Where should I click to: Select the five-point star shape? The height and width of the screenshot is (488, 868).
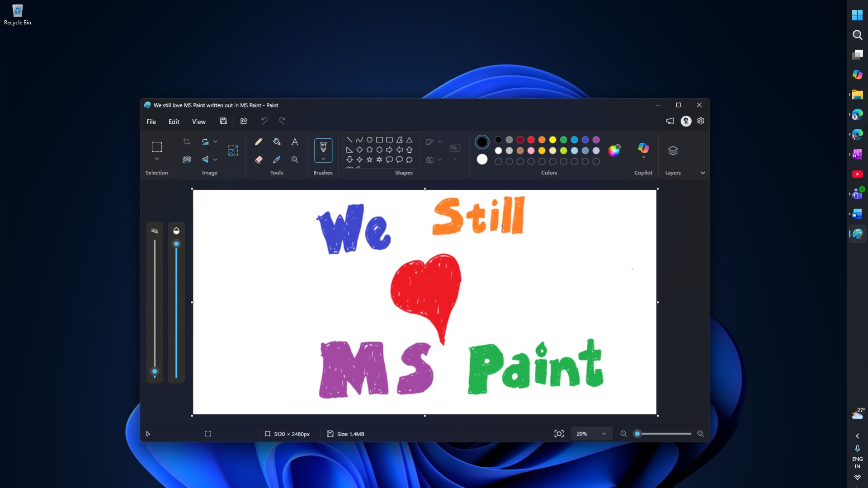[369, 160]
